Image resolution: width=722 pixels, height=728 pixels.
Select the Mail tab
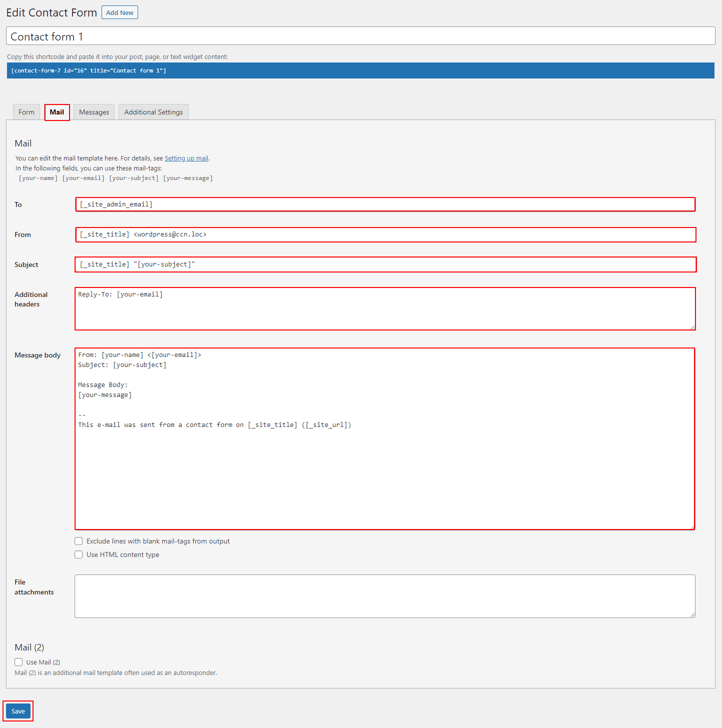tap(57, 112)
